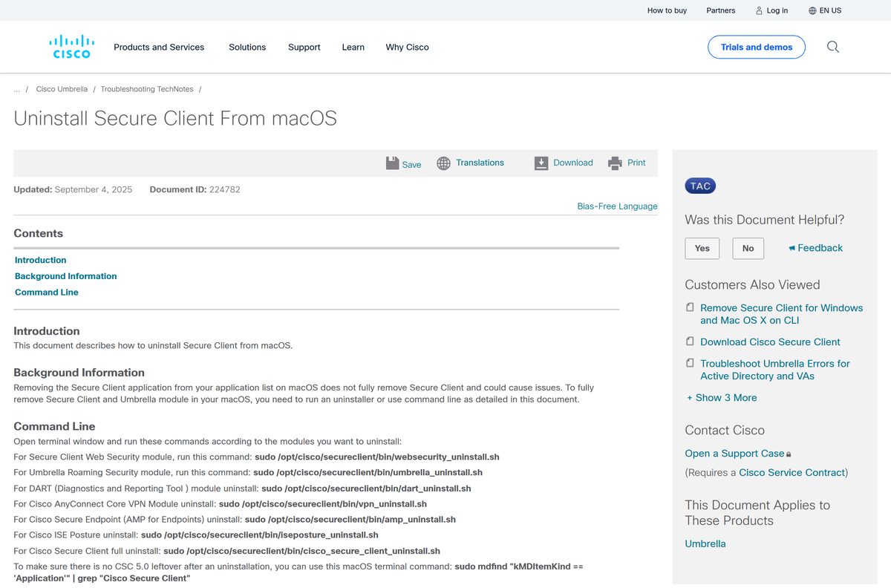Screen dimensions: 891x588
Task: Click the TAC badge
Action: [700, 186]
